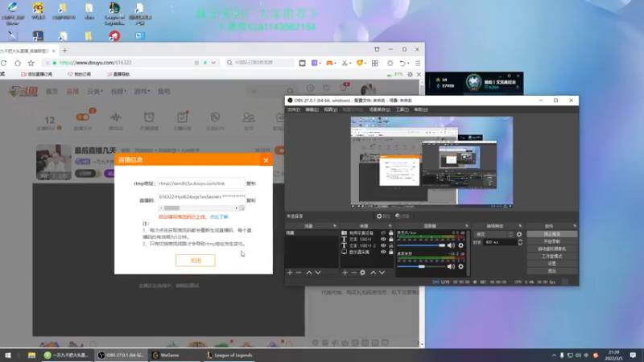Screen dimensions: 644x362
Task: Open the OBS 场景集合 menu
Action: pyautogui.click(x=379, y=109)
